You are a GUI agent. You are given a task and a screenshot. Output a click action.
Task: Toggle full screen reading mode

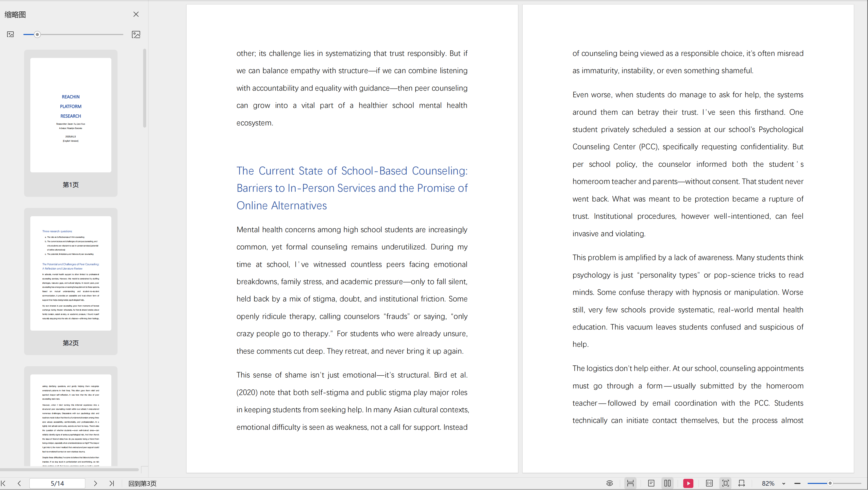[725, 483]
